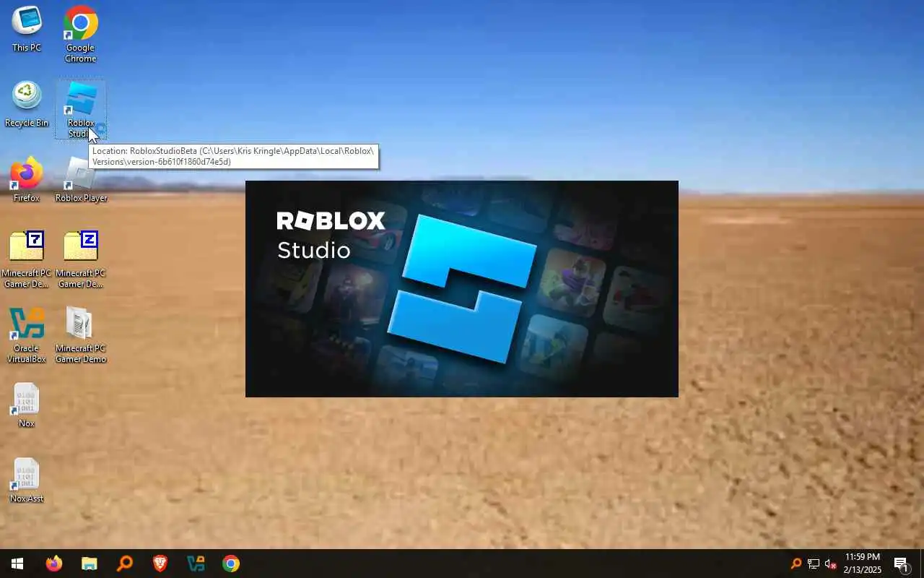The width and height of the screenshot is (924, 578).
Task: Open Firefox from the taskbar
Action: click(x=54, y=564)
